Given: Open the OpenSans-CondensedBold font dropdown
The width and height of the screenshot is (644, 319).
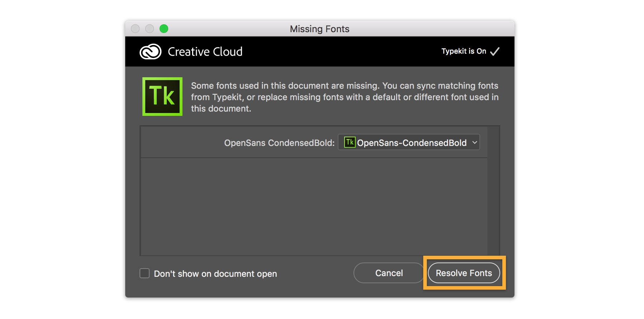Looking at the screenshot, I should tap(411, 143).
